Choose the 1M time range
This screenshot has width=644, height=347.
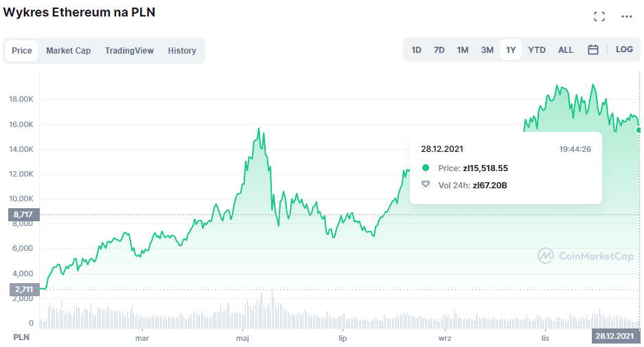coord(463,50)
